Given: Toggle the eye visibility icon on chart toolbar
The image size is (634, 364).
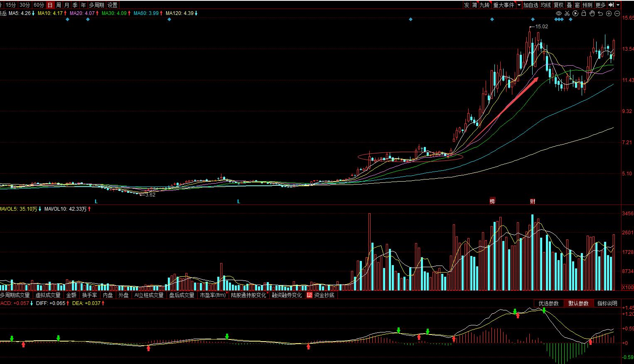Looking at the screenshot, I should pos(559,13).
